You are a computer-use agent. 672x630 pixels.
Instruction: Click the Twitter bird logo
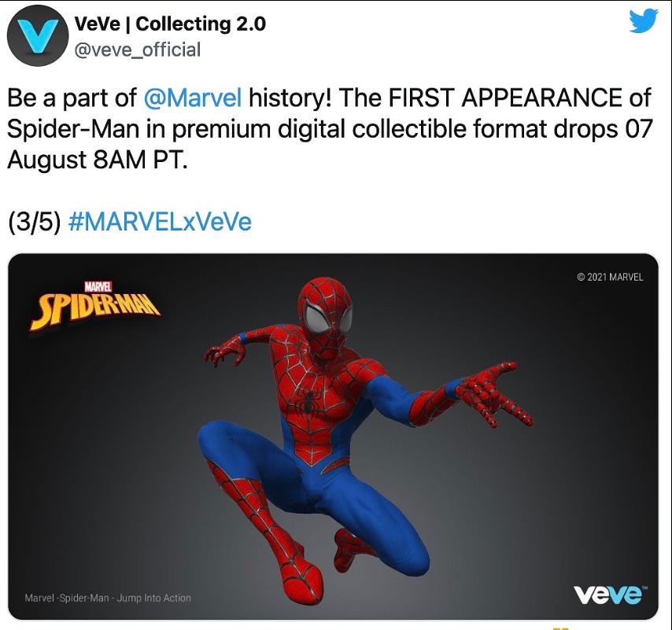click(644, 20)
